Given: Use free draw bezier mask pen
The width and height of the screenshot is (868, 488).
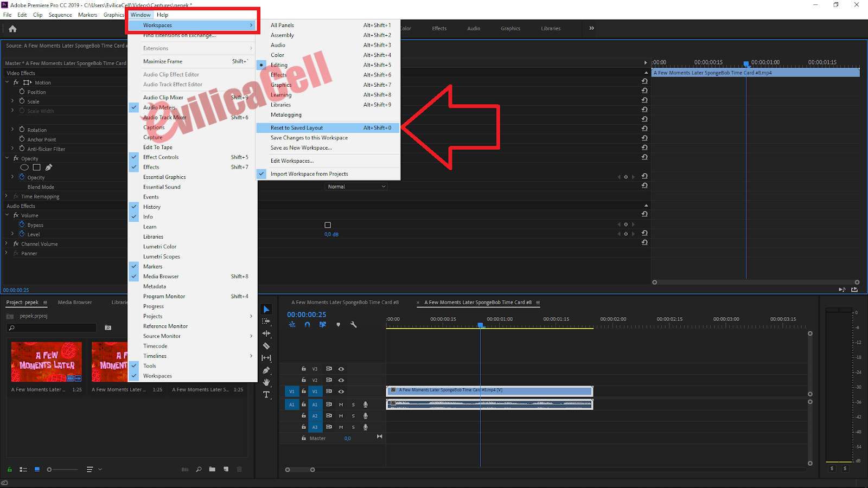Looking at the screenshot, I should [x=49, y=168].
